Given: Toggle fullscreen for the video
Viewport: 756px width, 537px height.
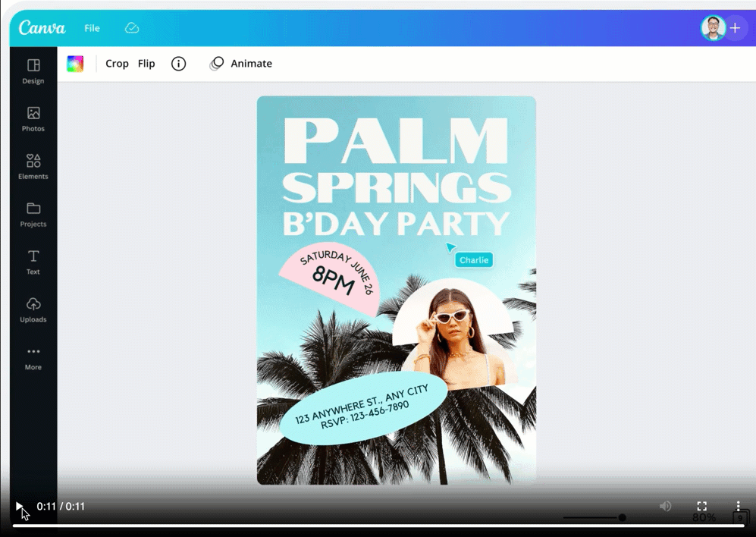Looking at the screenshot, I should (702, 506).
